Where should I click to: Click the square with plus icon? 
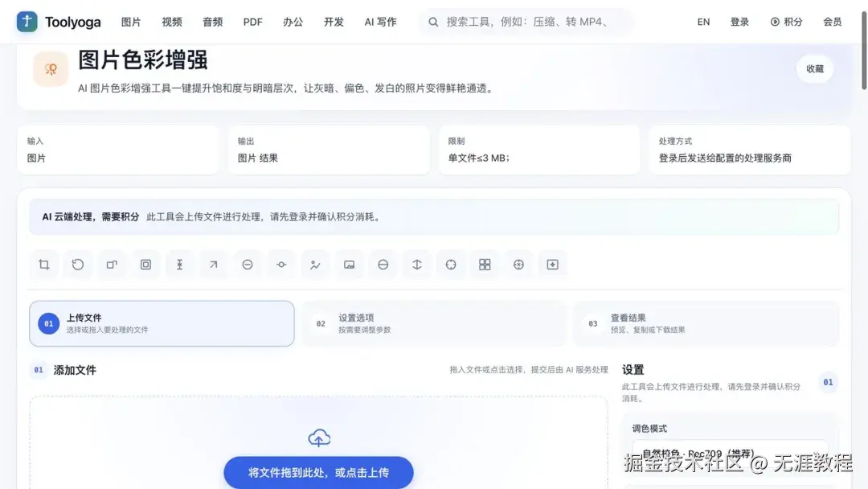pyautogui.click(x=552, y=265)
